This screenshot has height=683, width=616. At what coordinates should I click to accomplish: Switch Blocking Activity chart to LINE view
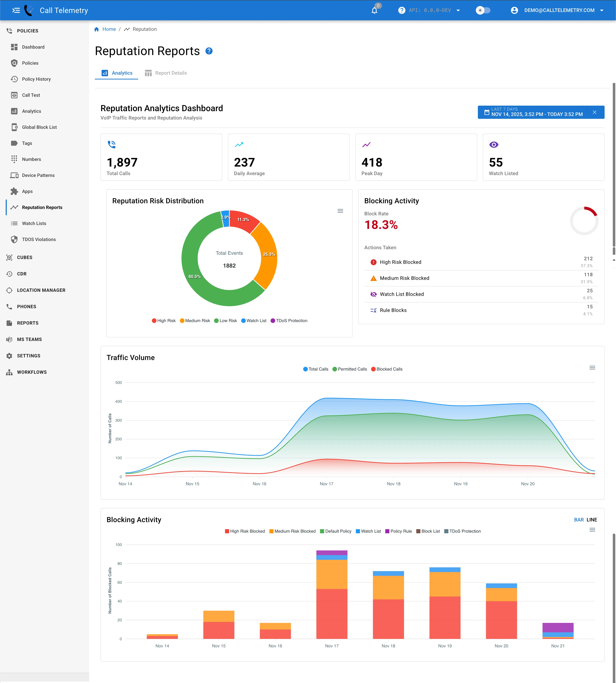coord(592,520)
